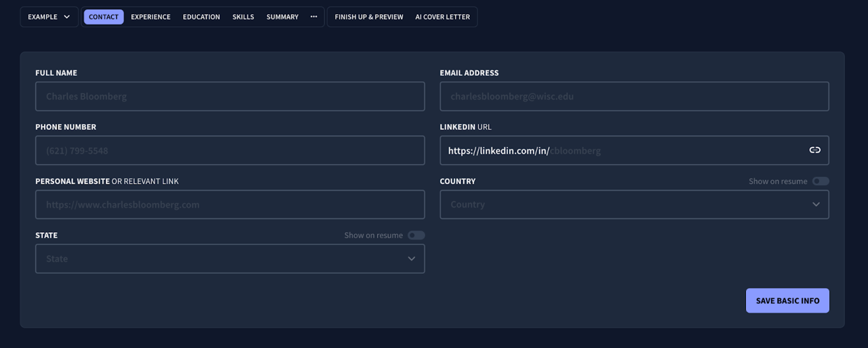Click the LinkedIn URL label
Image resolution: width=868 pixels, height=348 pixels.
click(466, 127)
